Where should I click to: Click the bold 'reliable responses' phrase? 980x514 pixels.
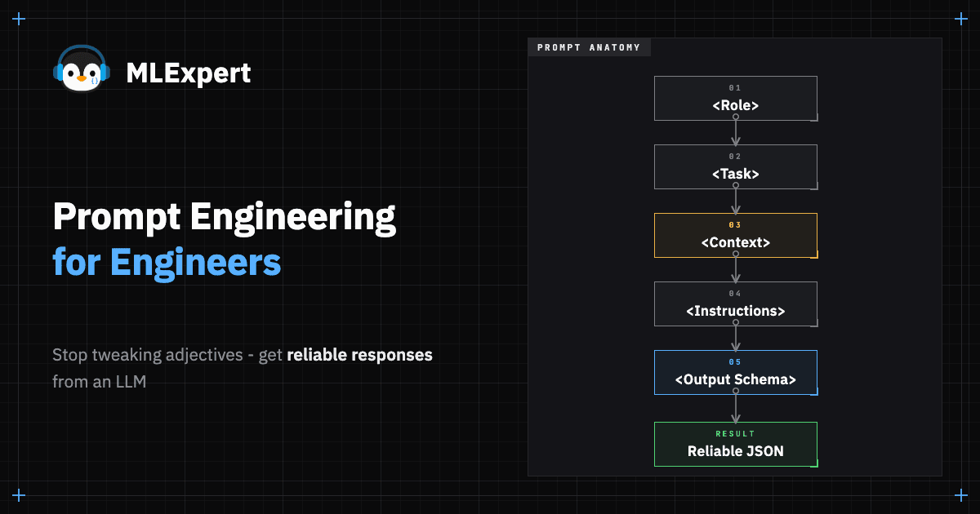360,355
